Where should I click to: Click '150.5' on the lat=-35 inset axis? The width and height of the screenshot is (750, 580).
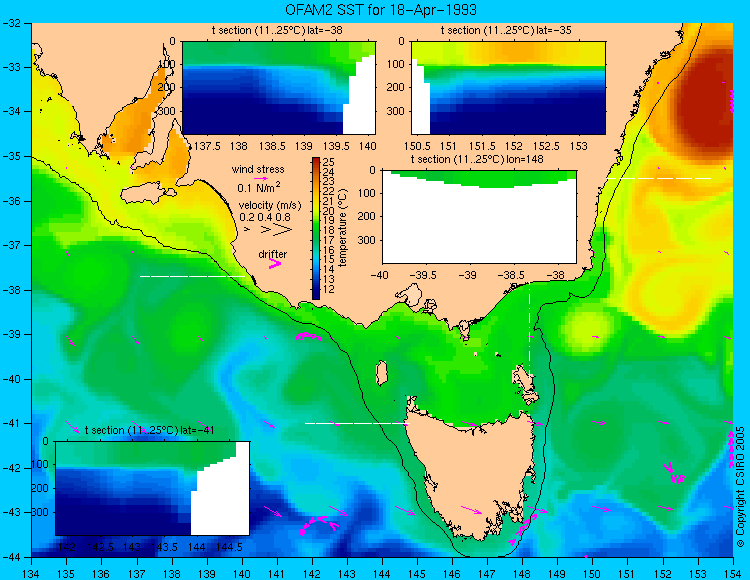418,146
